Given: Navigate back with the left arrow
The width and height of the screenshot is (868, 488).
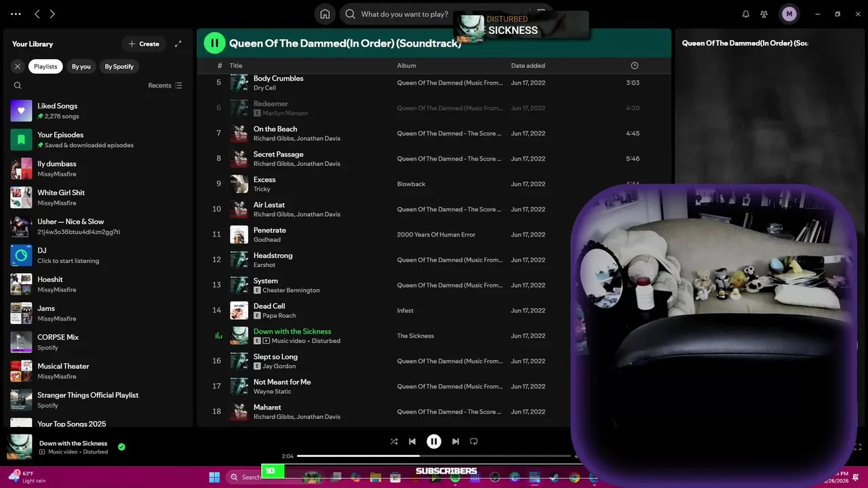Looking at the screenshot, I should pyautogui.click(x=37, y=14).
